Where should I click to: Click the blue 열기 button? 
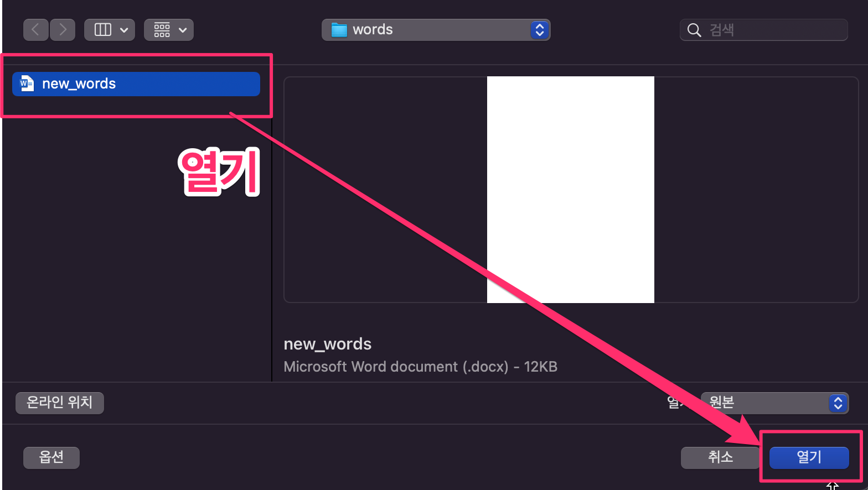click(809, 457)
